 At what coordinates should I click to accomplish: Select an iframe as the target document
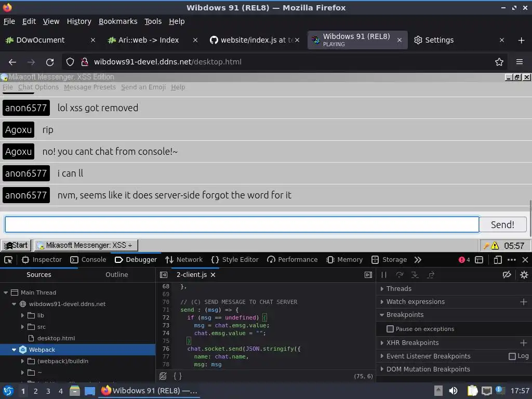pos(479,260)
